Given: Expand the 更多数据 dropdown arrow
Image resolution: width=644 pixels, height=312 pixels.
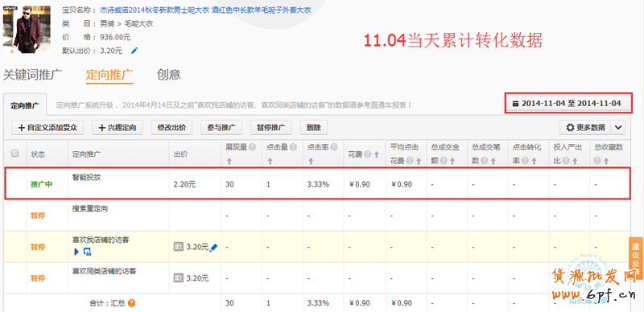Looking at the screenshot, I should (618, 128).
